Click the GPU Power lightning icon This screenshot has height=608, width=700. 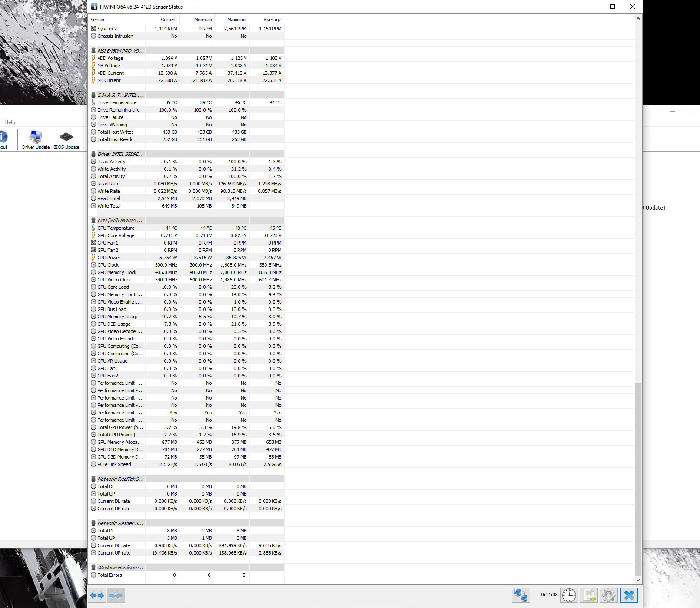tap(93, 258)
